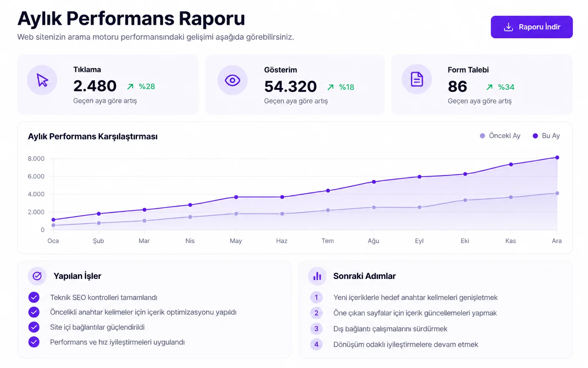
Task: Click the %34 increase percentage
Action: 506,87
